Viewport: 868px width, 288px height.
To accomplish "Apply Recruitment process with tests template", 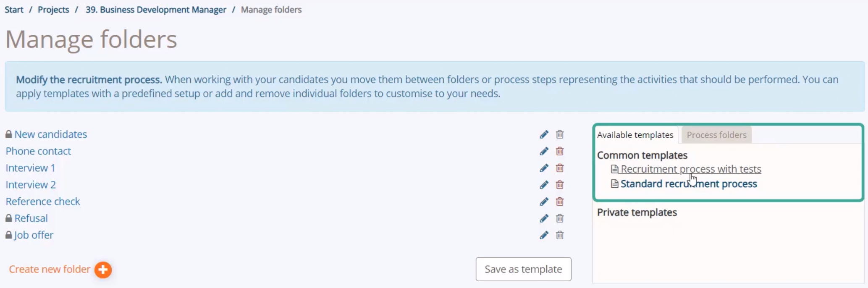I will (x=691, y=169).
